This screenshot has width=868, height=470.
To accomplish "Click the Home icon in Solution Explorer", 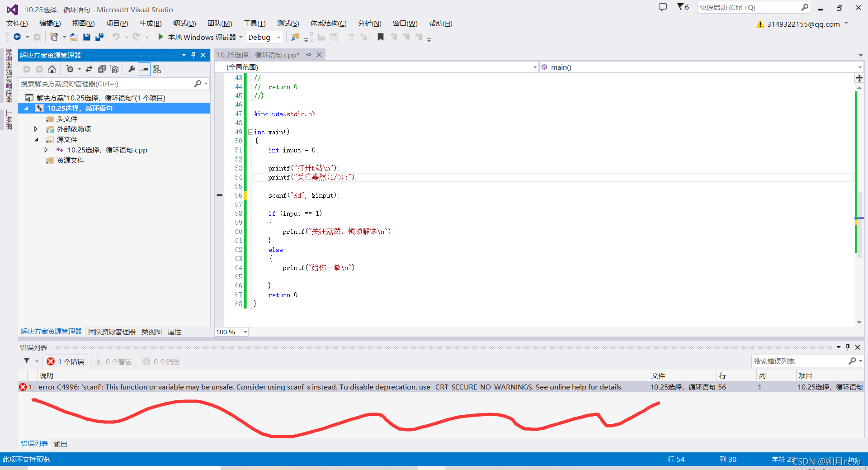I will tap(52, 69).
